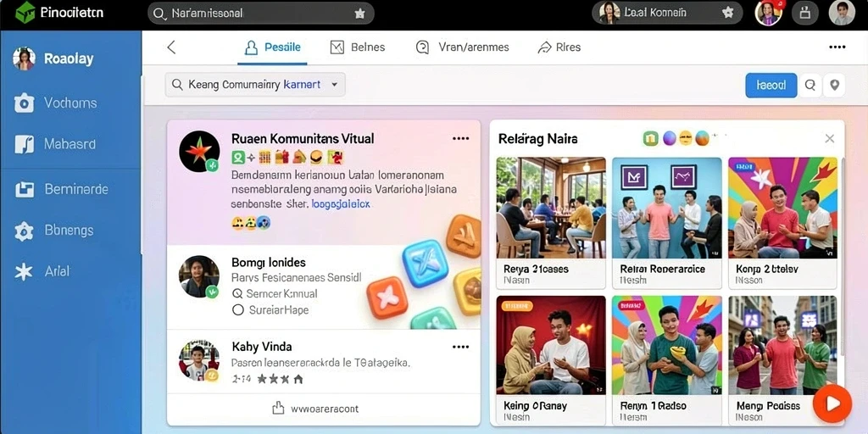This screenshot has height=434, width=868.
Task: Toggle star beside Leal Konnain
Action: (728, 13)
